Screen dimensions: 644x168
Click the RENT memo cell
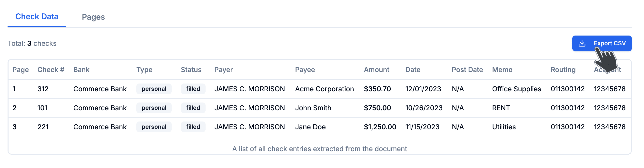point(501,108)
